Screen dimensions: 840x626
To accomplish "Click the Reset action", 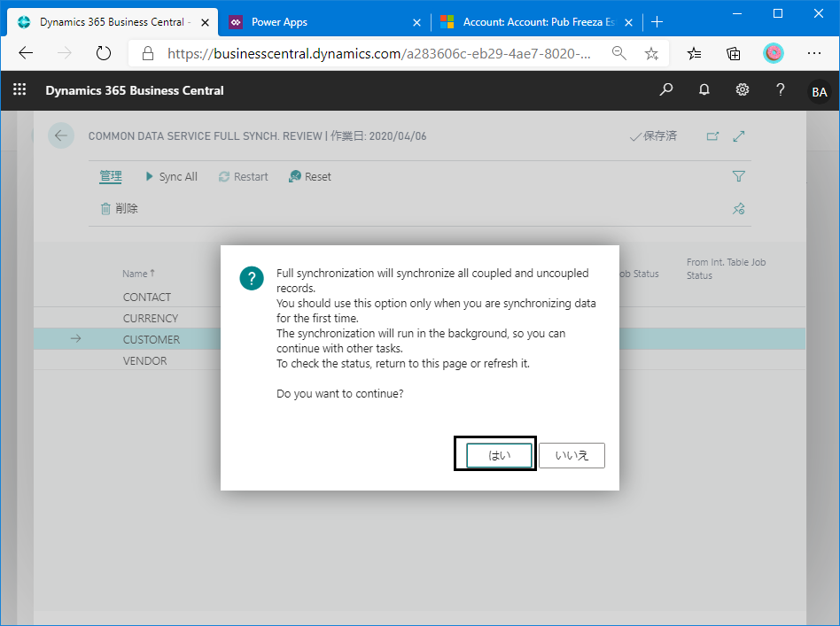I will 309,177.
